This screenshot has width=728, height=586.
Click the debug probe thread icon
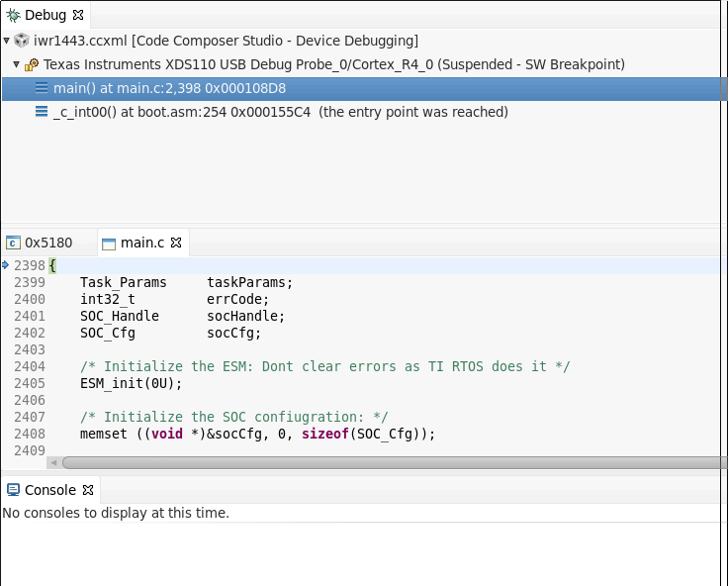point(32,64)
